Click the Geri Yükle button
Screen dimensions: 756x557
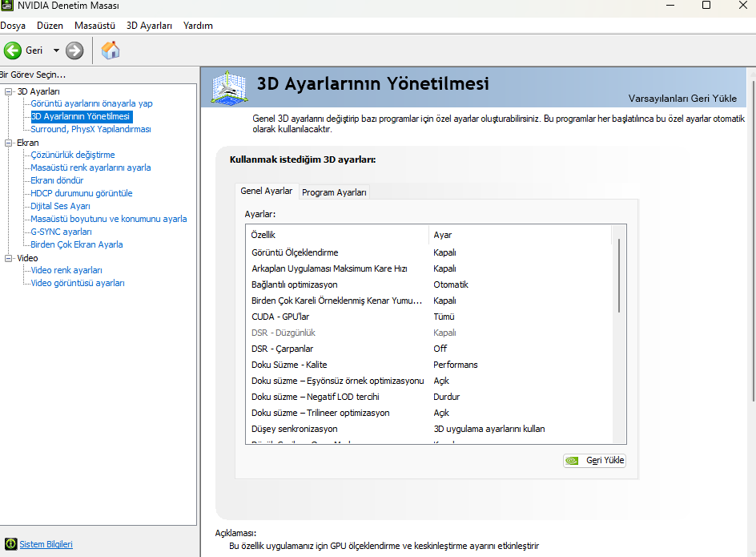tap(594, 461)
